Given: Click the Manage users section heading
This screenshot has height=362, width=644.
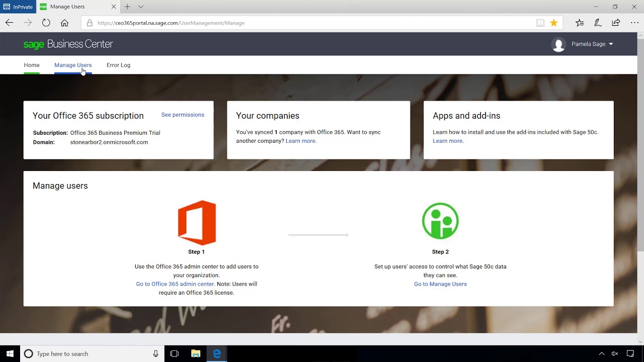Looking at the screenshot, I should pyautogui.click(x=60, y=186).
